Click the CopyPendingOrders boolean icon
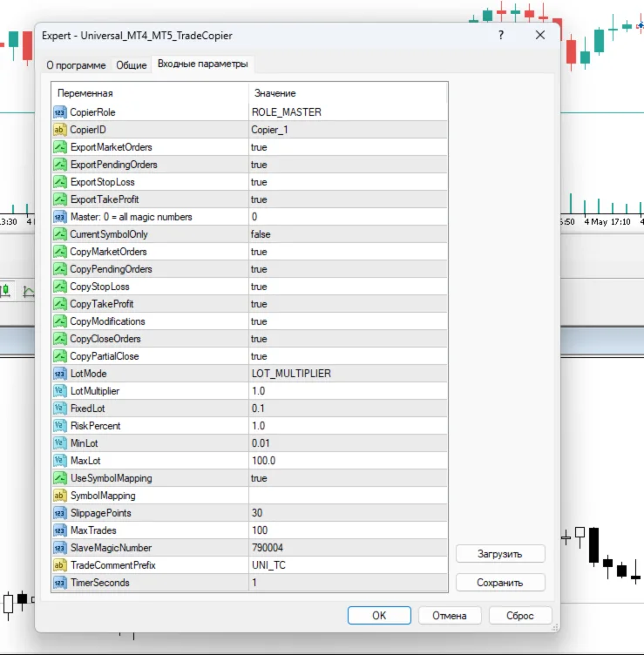Viewport: 644px width, 655px height. pos(60,269)
